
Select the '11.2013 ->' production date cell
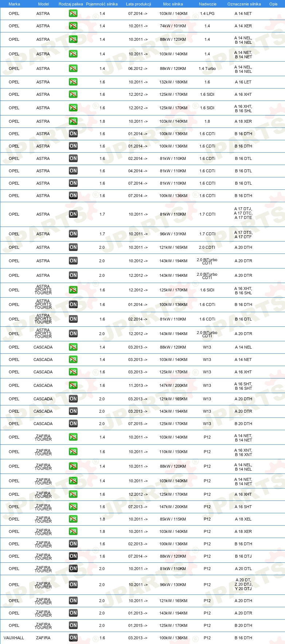coord(138,385)
